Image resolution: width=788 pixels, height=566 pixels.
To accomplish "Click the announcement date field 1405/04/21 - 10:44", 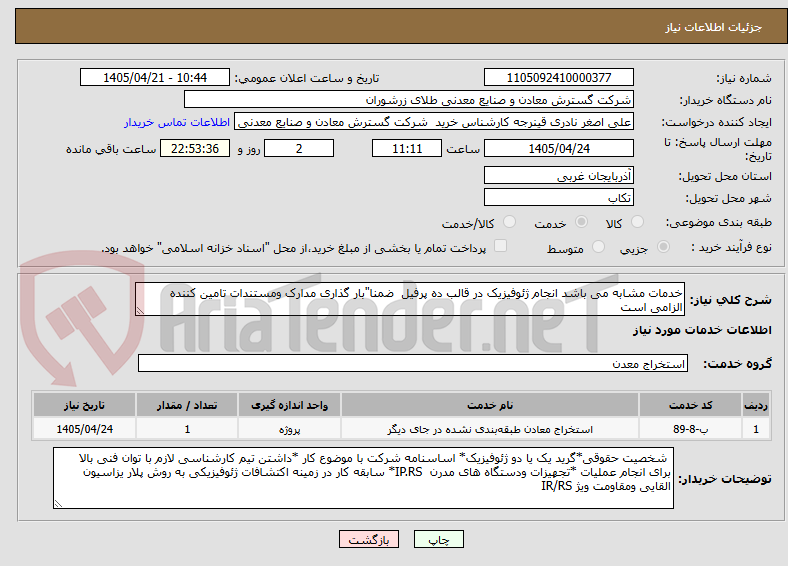I will point(155,77).
